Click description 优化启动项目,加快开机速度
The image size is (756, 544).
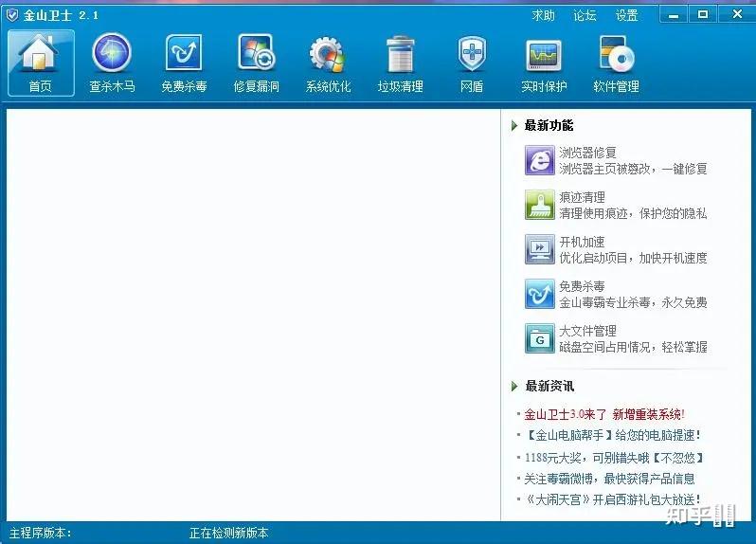pyautogui.click(x=633, y=258)
